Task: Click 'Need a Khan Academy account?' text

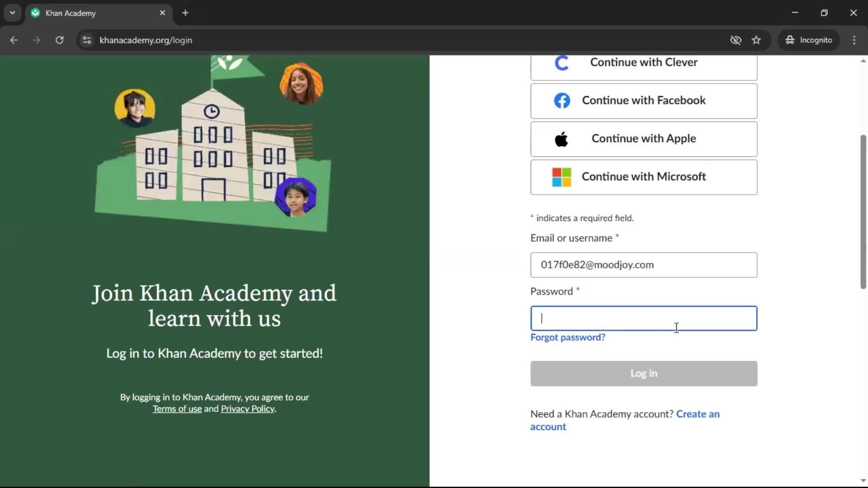Action: [x=602, y=414]
